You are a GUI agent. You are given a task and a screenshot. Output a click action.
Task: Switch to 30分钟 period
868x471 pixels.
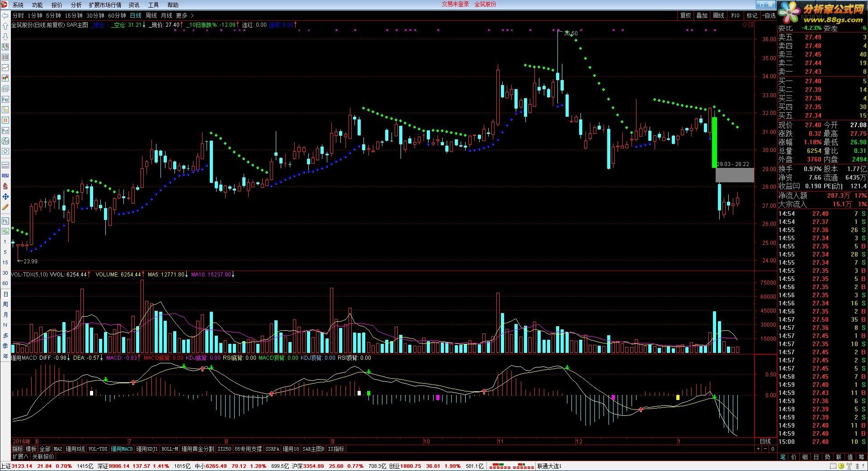(x=95, y=15)
